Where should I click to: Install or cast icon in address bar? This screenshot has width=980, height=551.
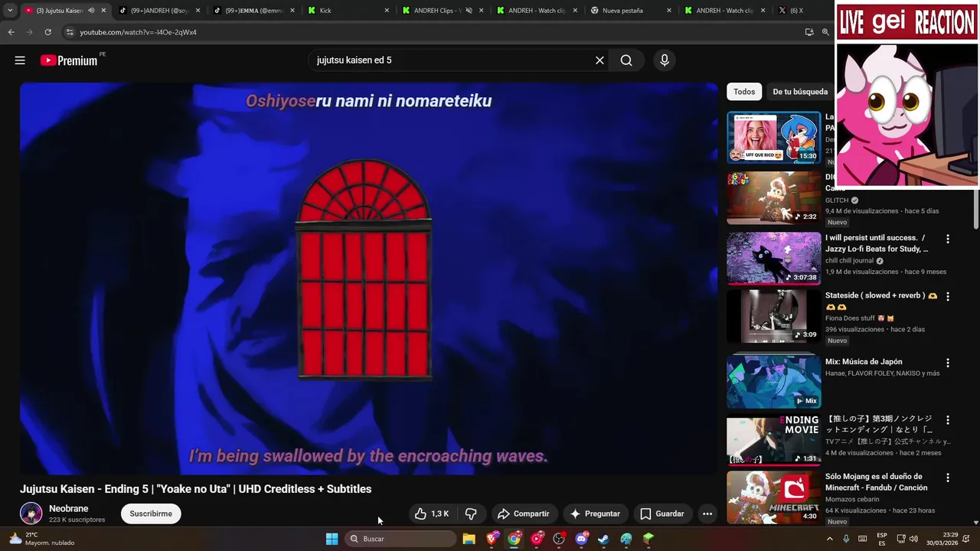(809, 32)
